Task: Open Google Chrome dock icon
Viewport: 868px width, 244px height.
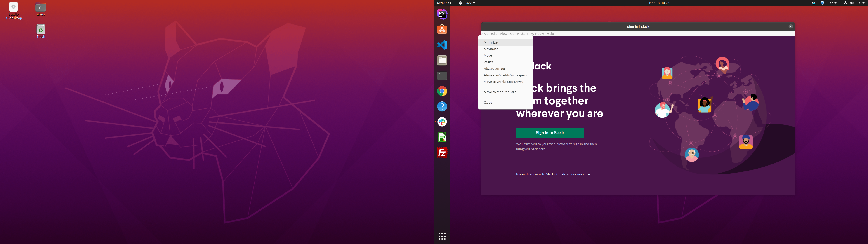Action: [x=442, y=91]
